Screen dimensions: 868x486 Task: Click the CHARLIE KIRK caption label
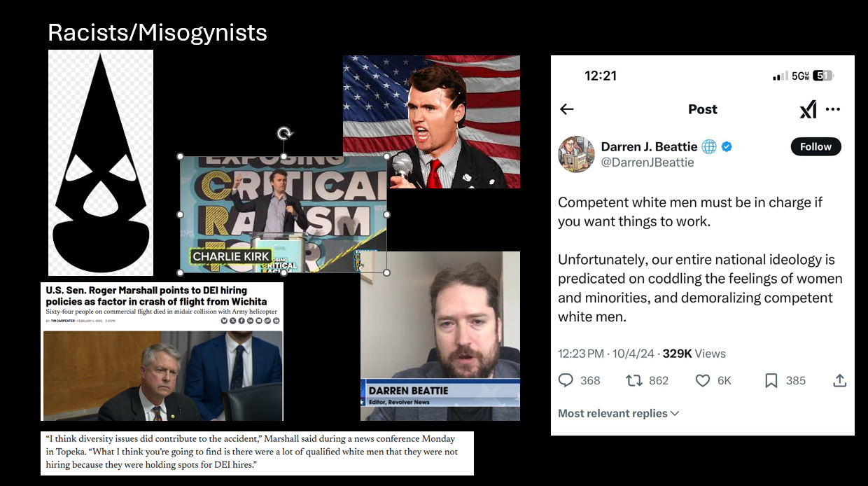[231, 256]
